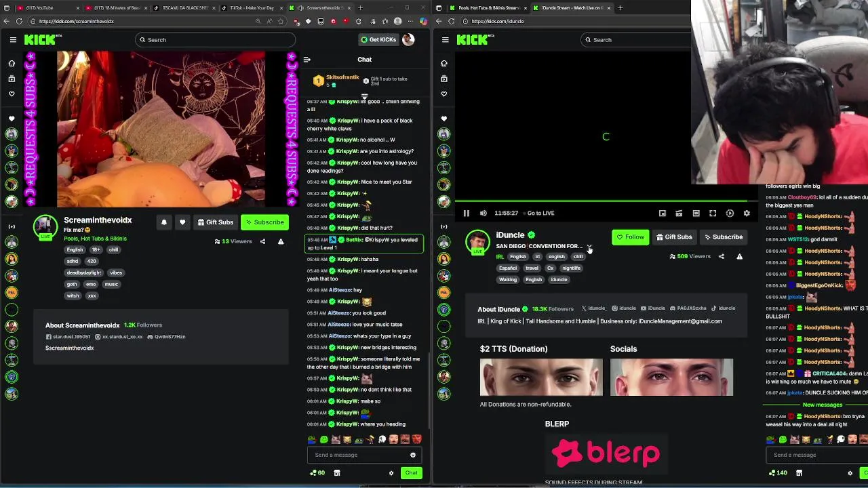Report iDuncle stream warning icon

(x=740, y=256)
